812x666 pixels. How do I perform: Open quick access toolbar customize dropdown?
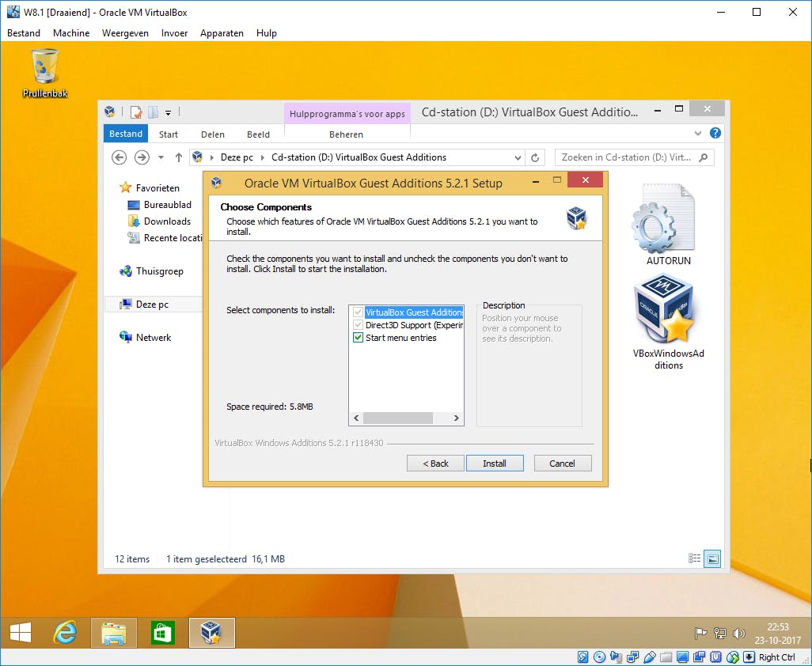tap(169, 112)
